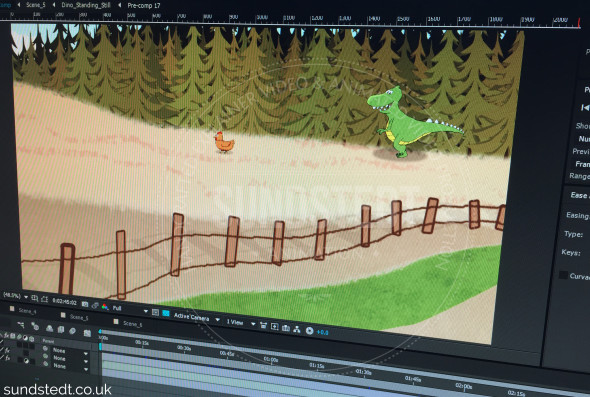Toggle the frame blending icon in timeline
Viewport: 590px width, 397px height.
click(x=61, y=330)
